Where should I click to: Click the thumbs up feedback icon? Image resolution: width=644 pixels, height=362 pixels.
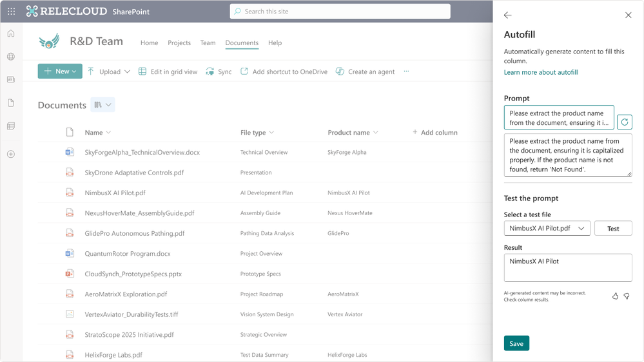pyautogui.click(x=615, y=296)
